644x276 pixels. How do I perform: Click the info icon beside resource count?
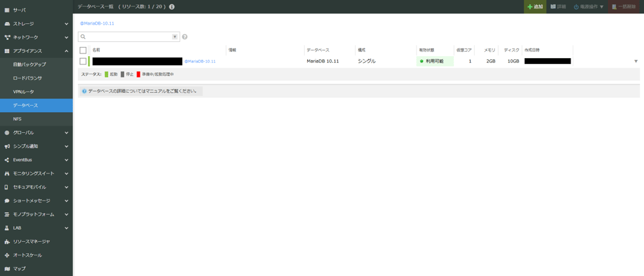(x=172, y=7)
